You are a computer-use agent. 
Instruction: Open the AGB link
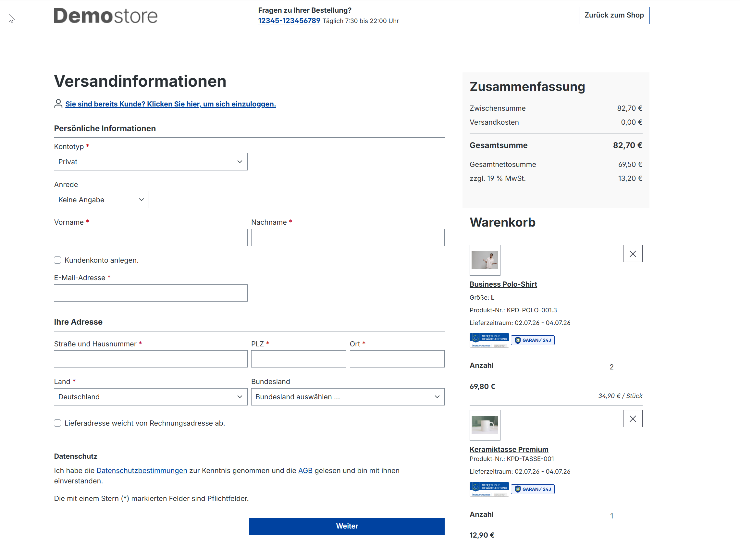[305, 470]
